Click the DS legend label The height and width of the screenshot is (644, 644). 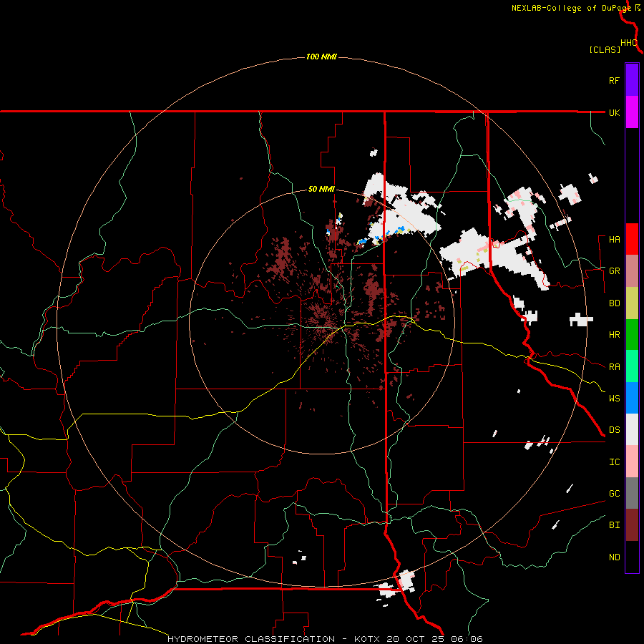614,430
